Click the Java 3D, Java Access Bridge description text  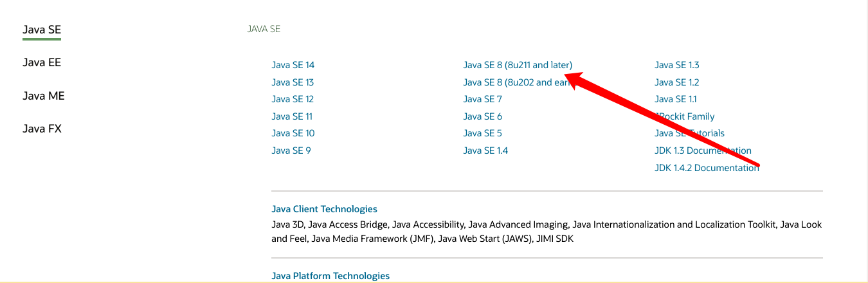pos(547,232)
